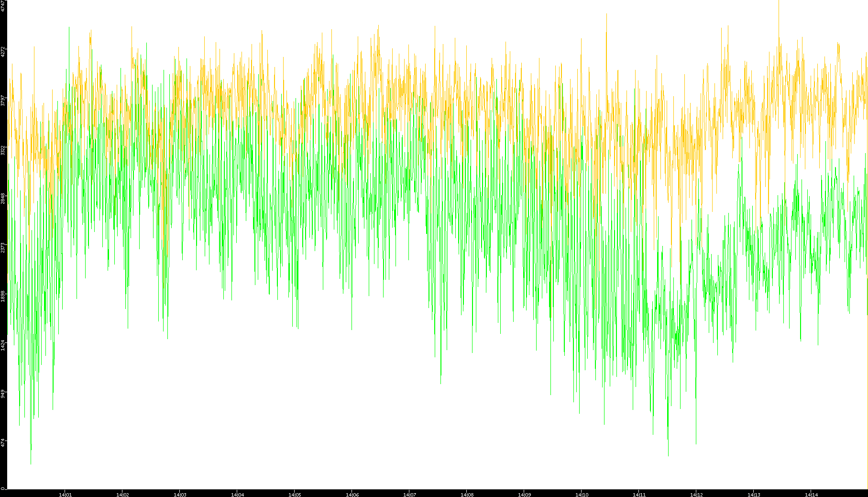Viewport: 868px width, 497px height.
Task: Select the 4272 value axis label
Action: pos(3,52)
